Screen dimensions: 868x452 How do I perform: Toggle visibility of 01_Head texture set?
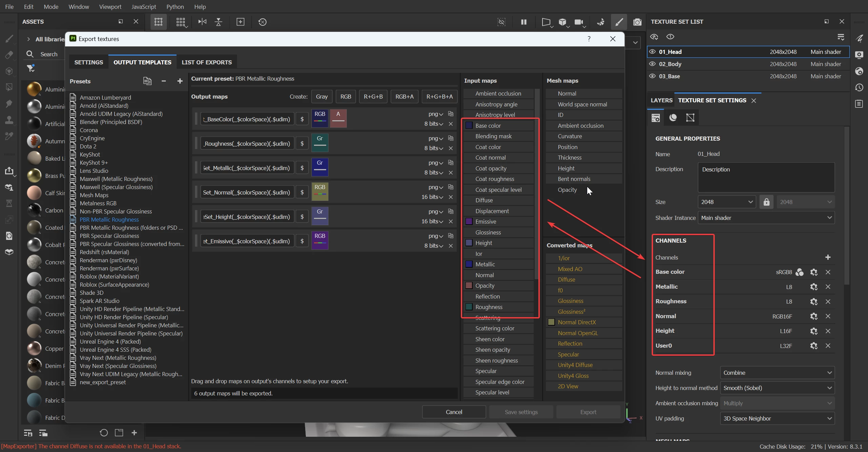(652, 52)
